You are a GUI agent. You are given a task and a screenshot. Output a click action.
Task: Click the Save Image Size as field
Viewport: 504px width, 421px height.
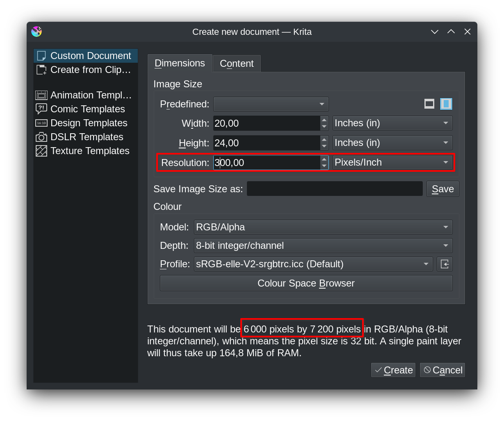point(334,189)
